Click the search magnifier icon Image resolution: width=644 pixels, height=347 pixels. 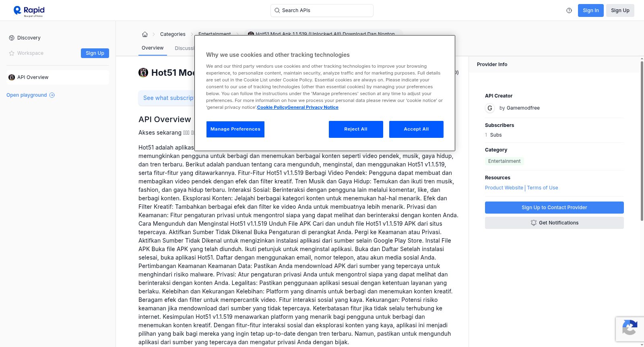click(277, 10)
